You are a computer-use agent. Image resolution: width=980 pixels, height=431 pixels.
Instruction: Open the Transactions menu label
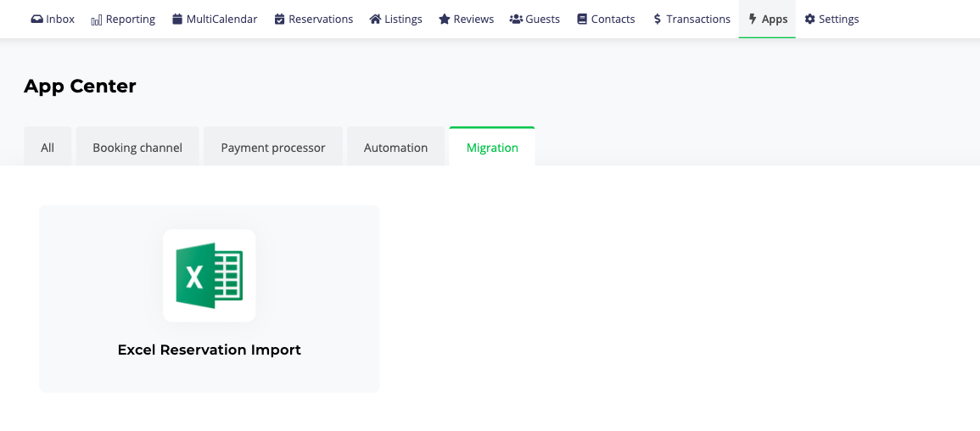[x=698, y=20]
